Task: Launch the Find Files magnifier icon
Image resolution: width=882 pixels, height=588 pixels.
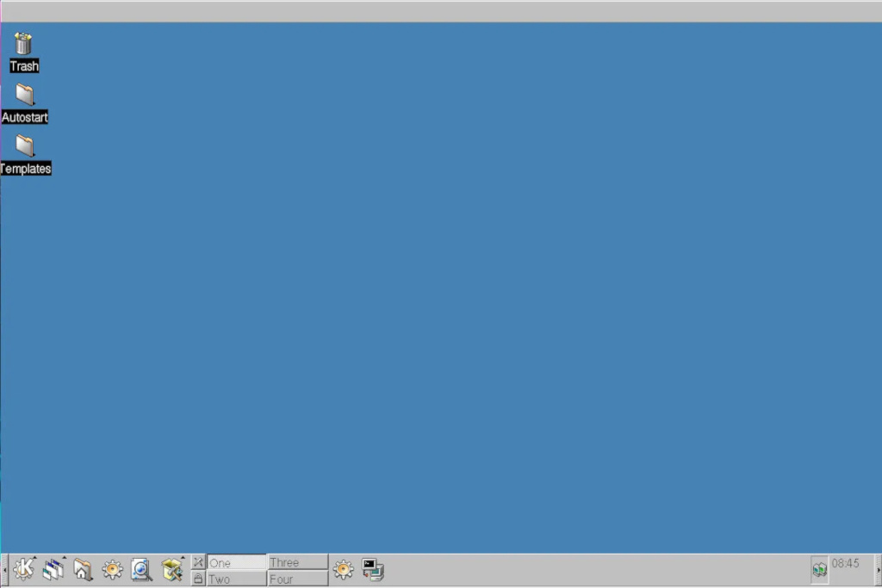Action: [x=141, y=569]
